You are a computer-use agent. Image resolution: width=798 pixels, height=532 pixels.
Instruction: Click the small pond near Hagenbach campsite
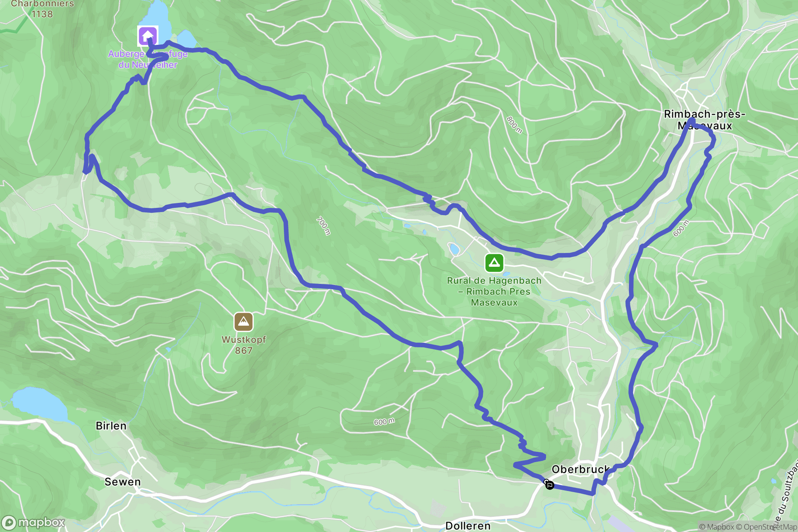[x=454, y=249]
